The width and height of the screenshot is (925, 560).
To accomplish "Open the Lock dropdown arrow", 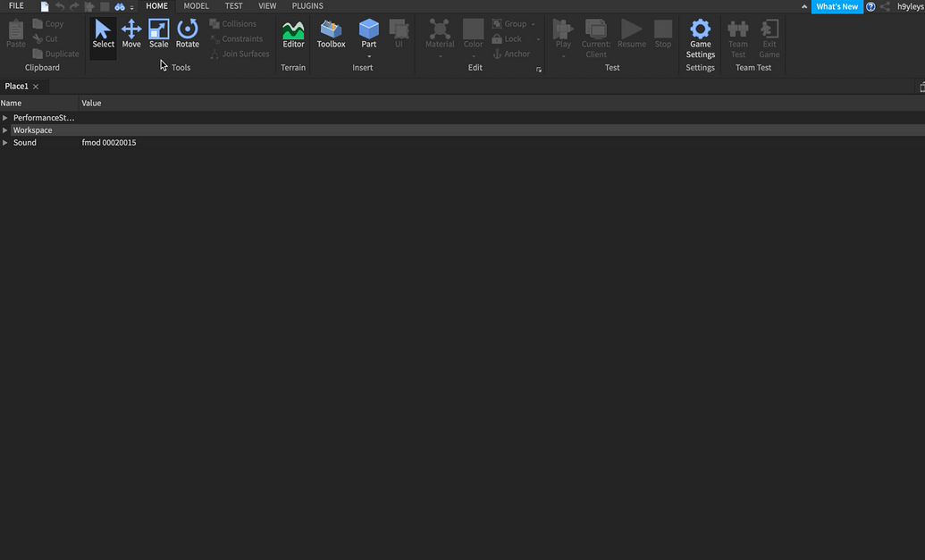I will (x=538, y=39).
